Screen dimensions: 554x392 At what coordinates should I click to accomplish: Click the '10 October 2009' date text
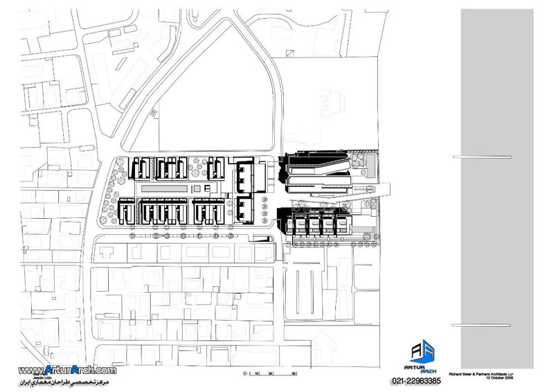click(x=499, y=378)
